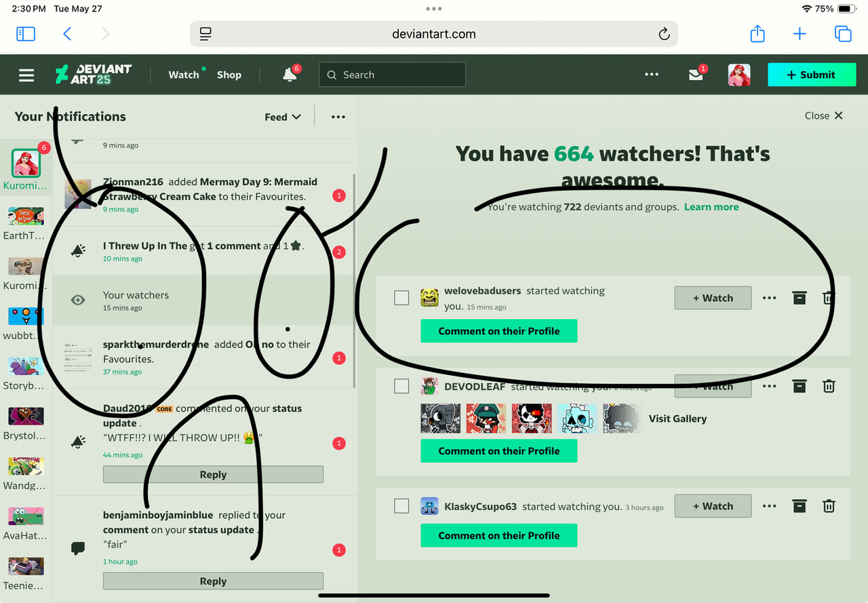
Task: Open DEVODLEAF's blue skull thumbnail
Action: pyautogui.click(x=578, y=419)
